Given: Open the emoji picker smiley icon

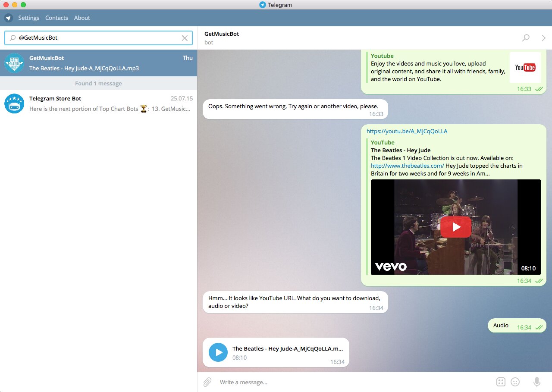Looking at the screenshot, I should (515, 382).
